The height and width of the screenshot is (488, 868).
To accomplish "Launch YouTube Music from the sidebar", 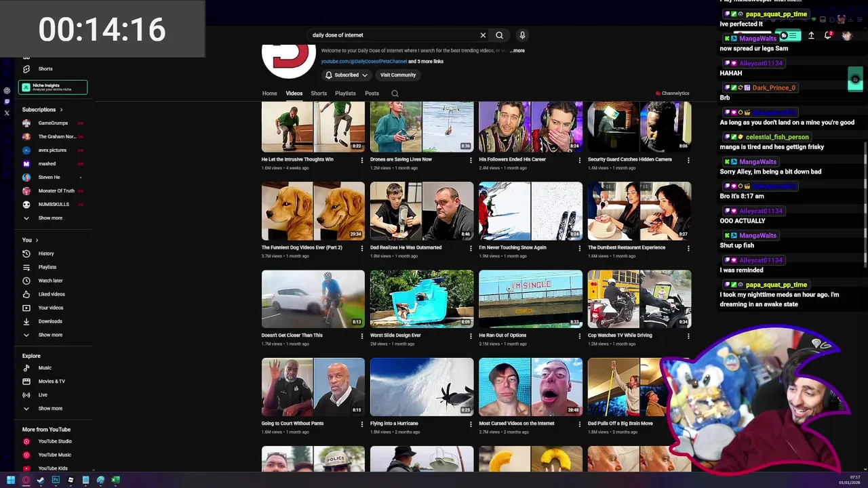I will coord(54,455).
